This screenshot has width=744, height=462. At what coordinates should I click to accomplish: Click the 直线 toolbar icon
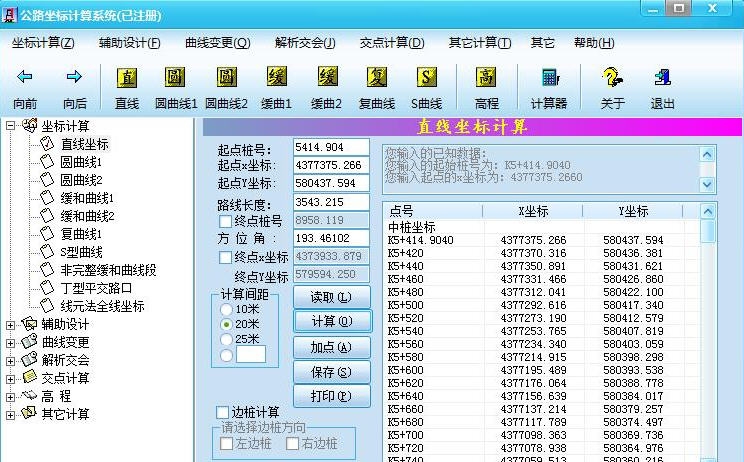[x=127, y=79]
